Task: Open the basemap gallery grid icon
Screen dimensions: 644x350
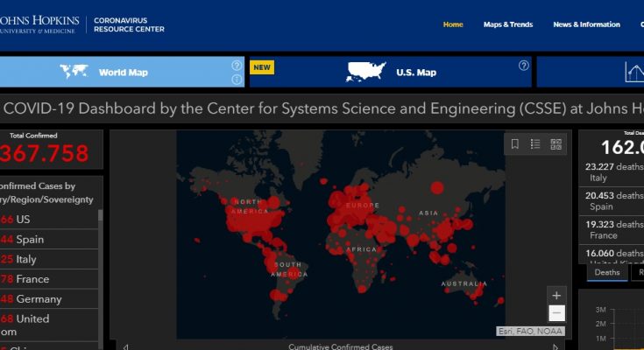Action: pyautogui.click(x=556, y=144)
